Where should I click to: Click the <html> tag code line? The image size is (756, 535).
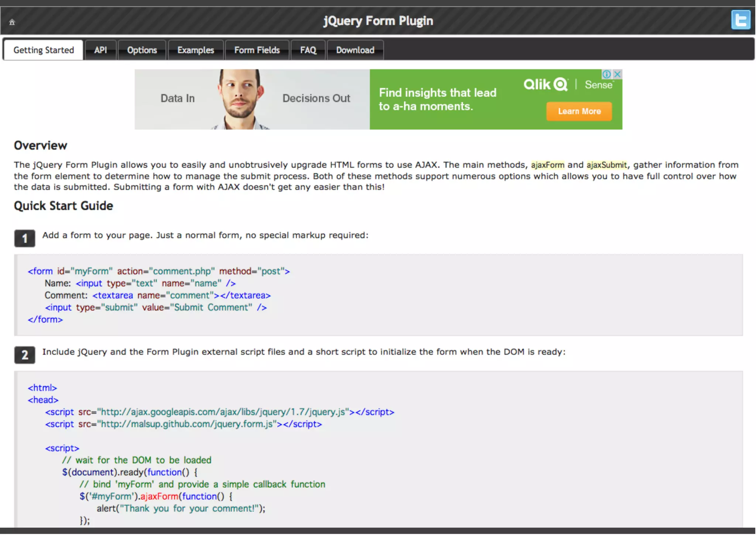tap(42, 388)
